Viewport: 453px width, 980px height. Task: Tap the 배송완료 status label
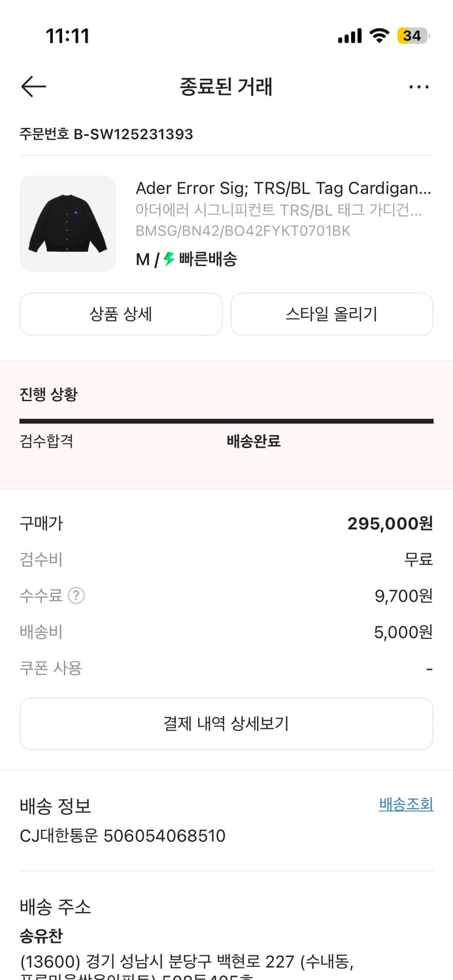[x=253, y=441]
